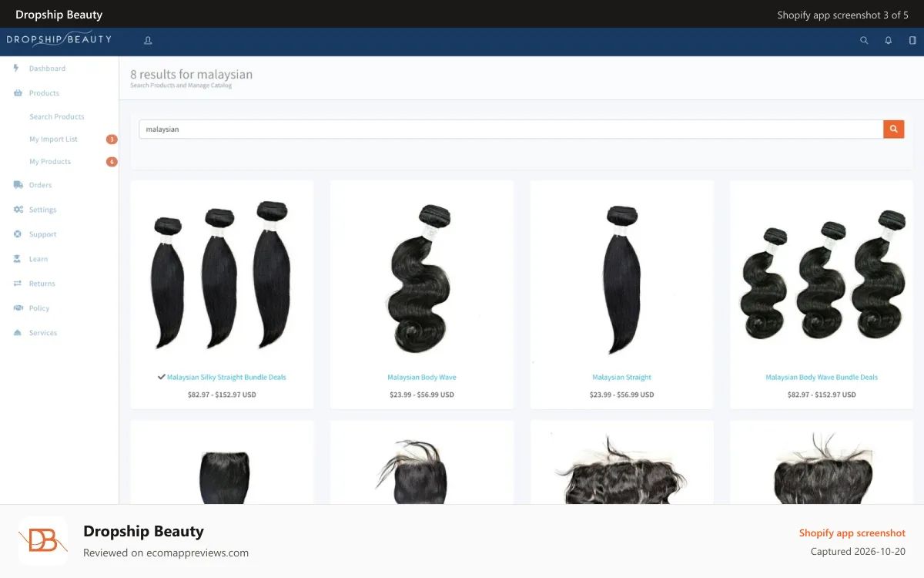Open Orders in the sidebar

pyautogui.click(x=40, y=185)
